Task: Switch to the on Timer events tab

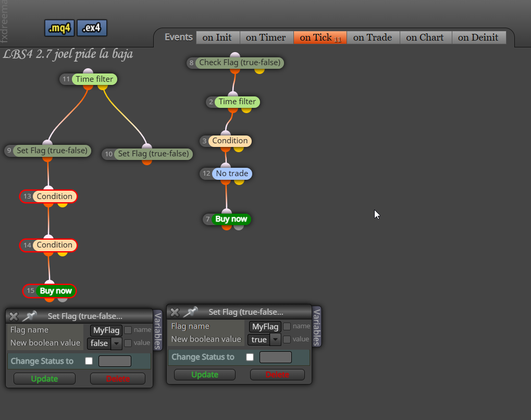Action: pyautogui.click(x=266, y=38)
